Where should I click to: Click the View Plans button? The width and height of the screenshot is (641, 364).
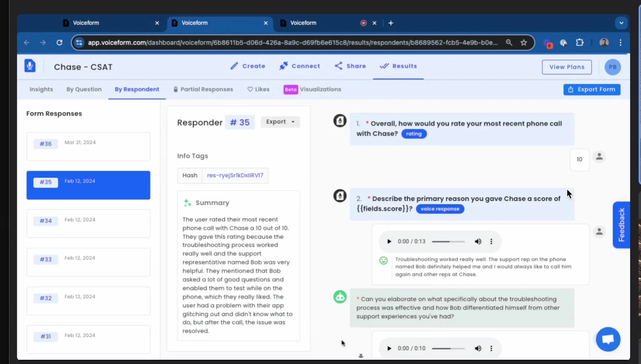tap(567, 67)
